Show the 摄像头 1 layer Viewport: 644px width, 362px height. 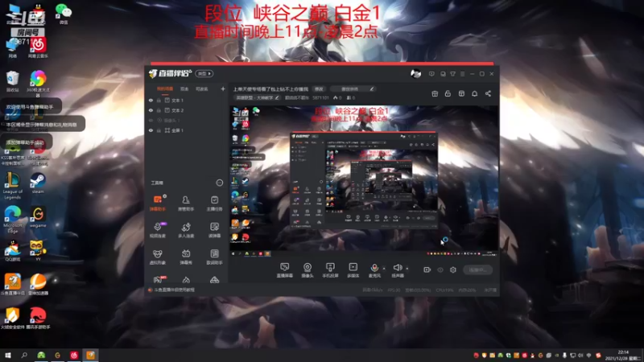[x=151, y=120]
